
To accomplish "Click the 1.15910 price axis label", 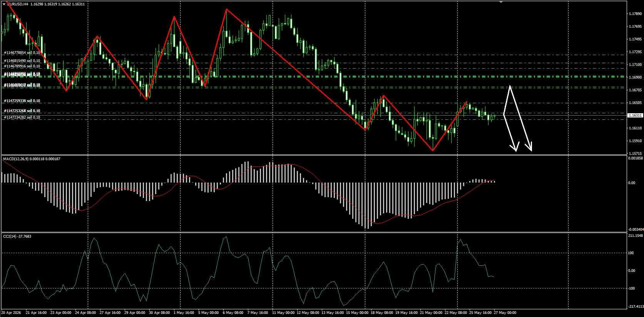I will 635,141.
